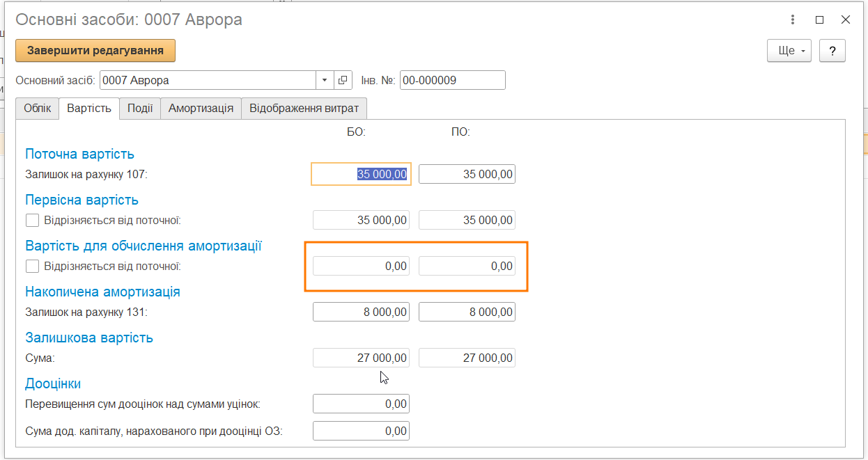
Task: Click the Інв. №: label
Action: pyautogui.click(x=378, y=80)
